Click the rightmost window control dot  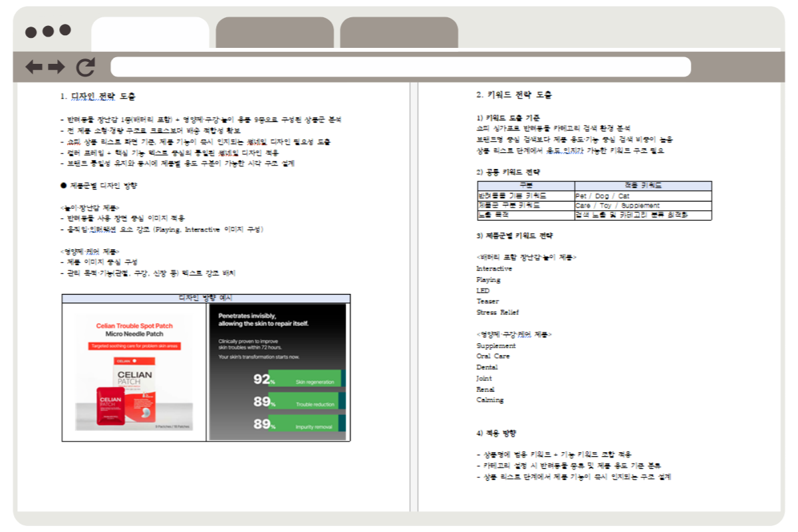tap(65, 30)
